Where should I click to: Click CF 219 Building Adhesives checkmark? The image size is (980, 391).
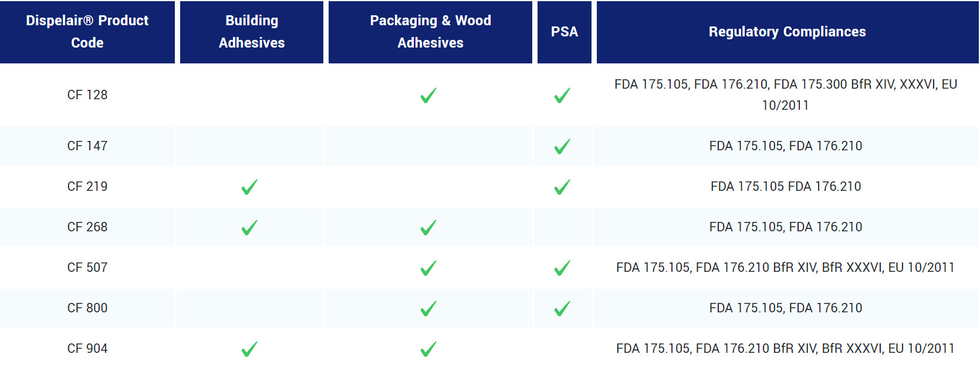249,187
